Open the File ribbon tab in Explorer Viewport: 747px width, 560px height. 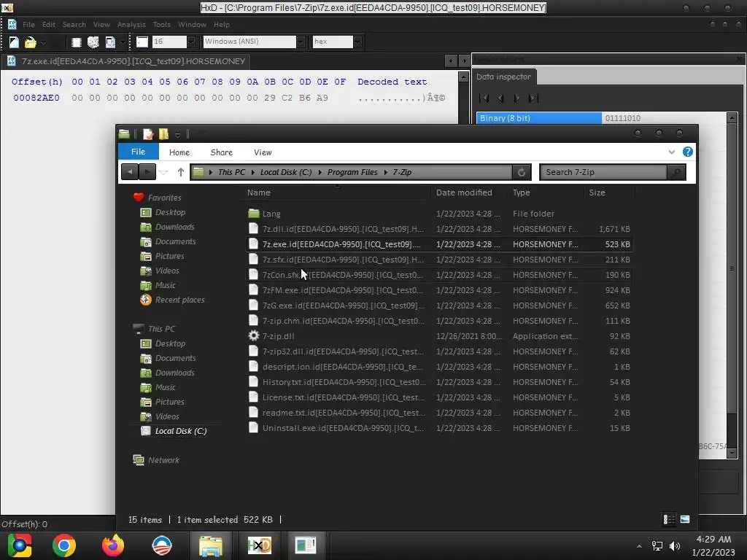tap(138, 152)
